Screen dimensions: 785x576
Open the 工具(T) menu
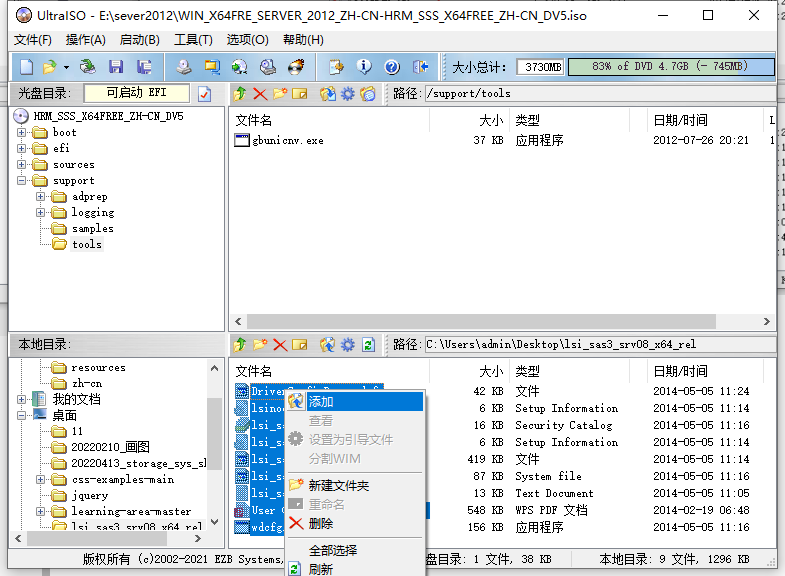click(192, 40)
